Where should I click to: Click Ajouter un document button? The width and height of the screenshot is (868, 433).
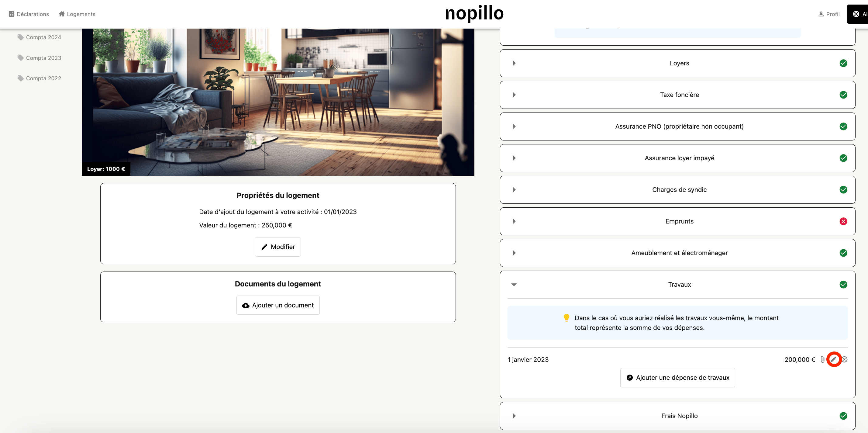click(278, 305)
